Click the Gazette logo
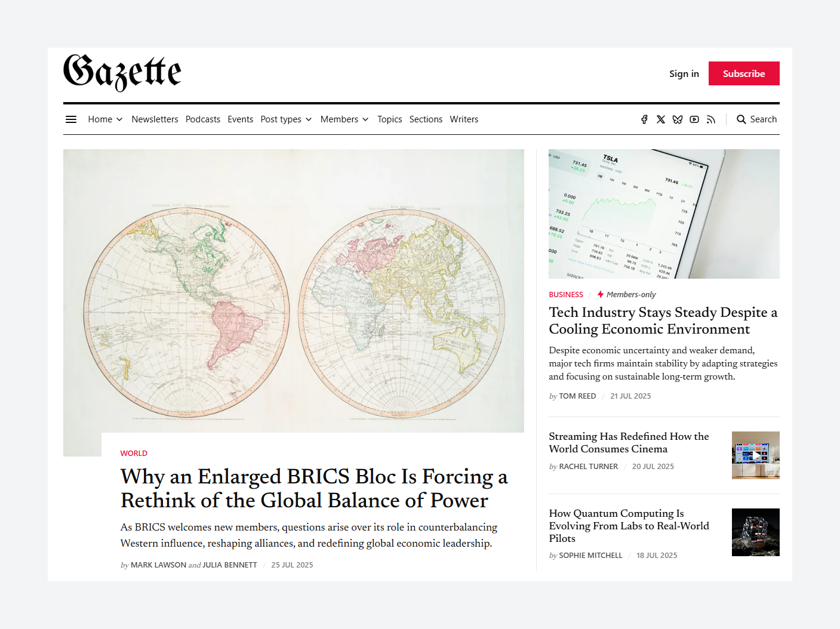 coord(122,73)
